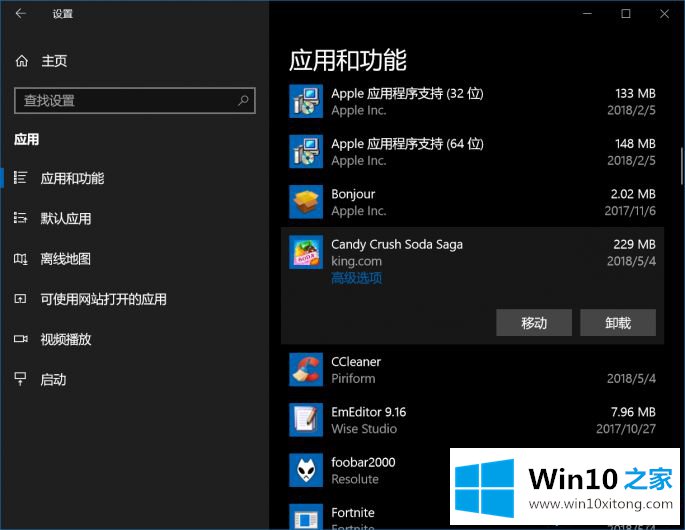
Task: Click the 148 MB size value
Action: tap(636, 144)
